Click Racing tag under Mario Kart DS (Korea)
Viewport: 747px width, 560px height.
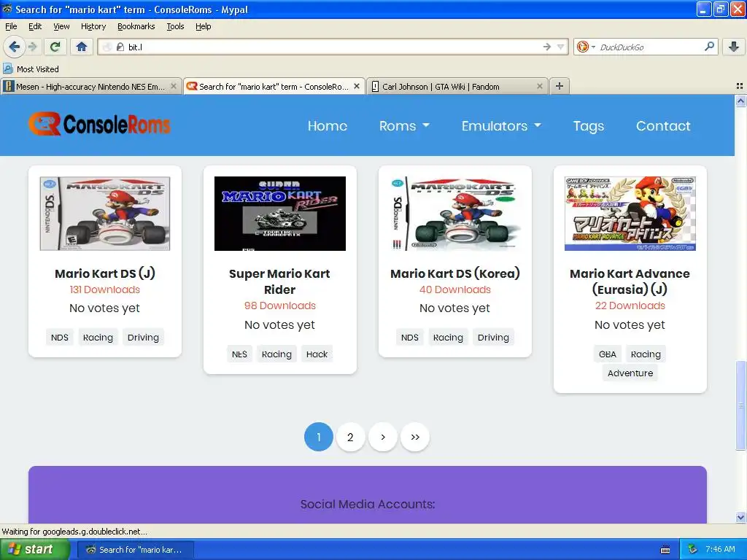[448, 337]
